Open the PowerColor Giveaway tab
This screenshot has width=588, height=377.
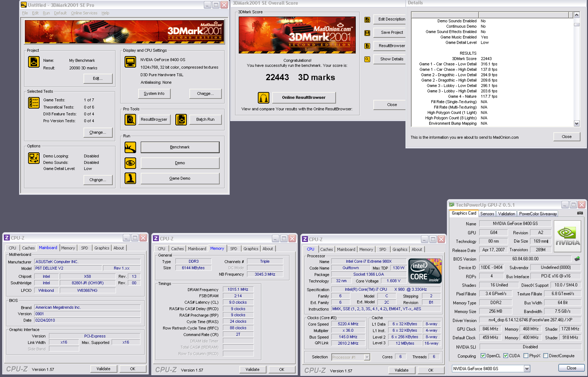click(x=538, y=214)
